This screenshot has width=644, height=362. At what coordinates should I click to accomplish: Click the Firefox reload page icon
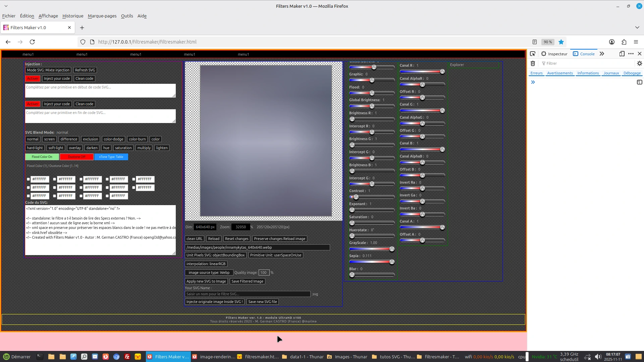click(32, 42)
